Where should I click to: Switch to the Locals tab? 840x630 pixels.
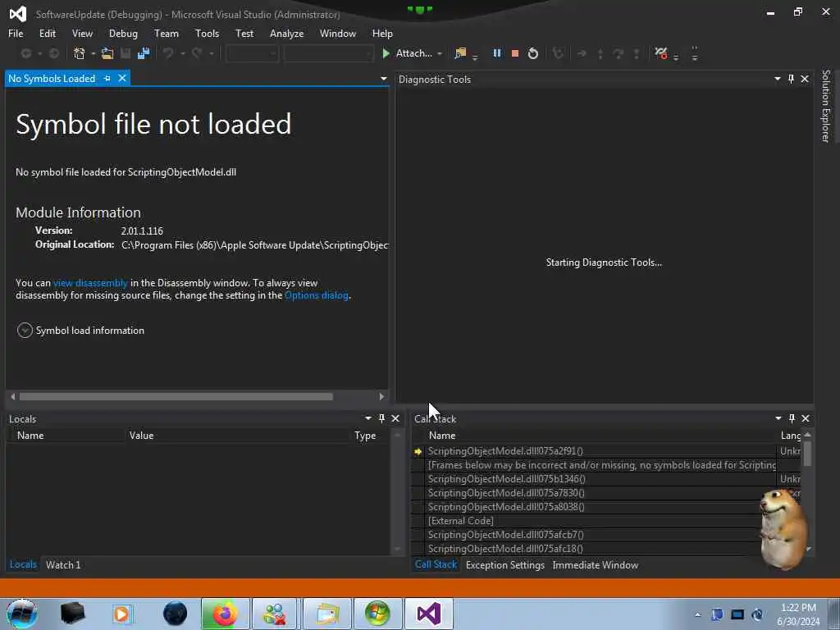pos(23,564)
